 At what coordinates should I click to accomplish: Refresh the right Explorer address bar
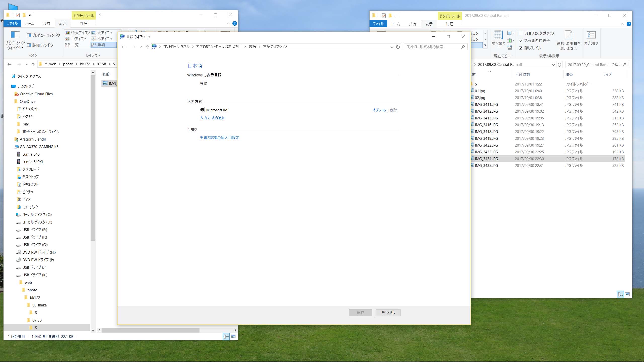(559, 65)
